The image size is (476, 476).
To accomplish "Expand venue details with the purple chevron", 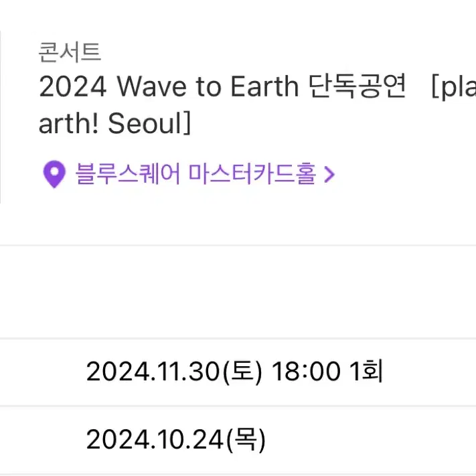I will [x=329, y=174].
